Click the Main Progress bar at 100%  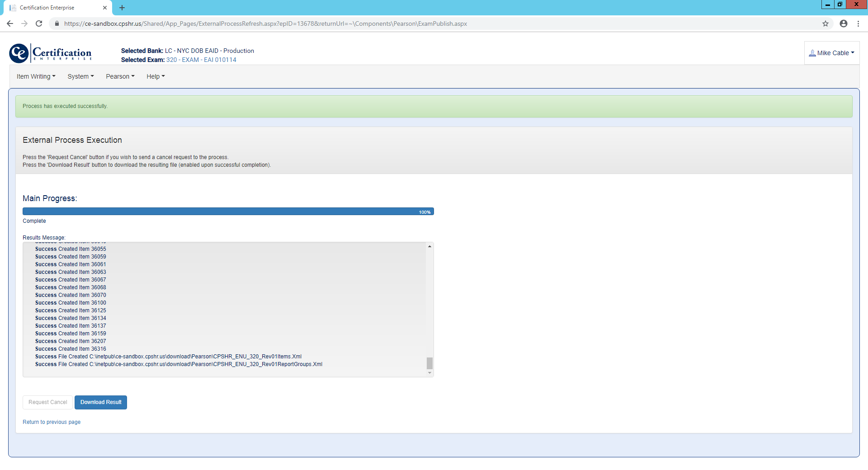tap(228, 211)
